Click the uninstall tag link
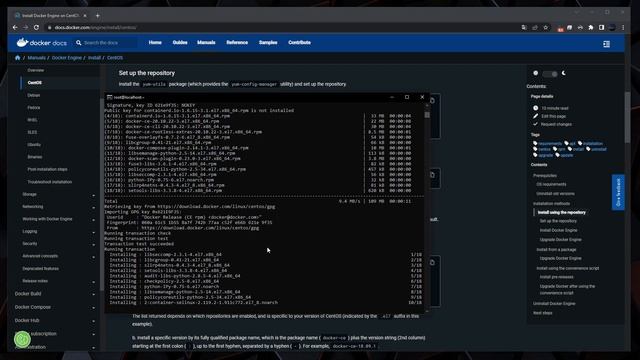The height and width of the screenshot is (360, 640). tap(598, 149)
